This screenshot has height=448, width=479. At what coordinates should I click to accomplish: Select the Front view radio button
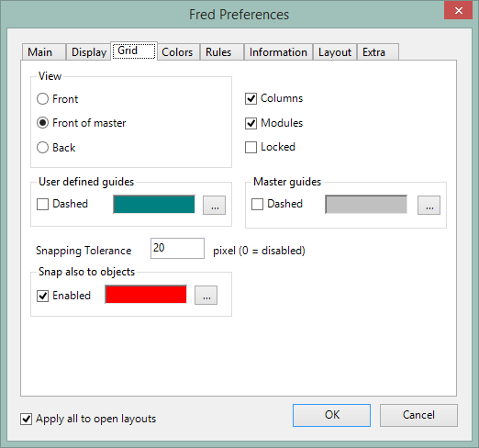tap(42, 99)
